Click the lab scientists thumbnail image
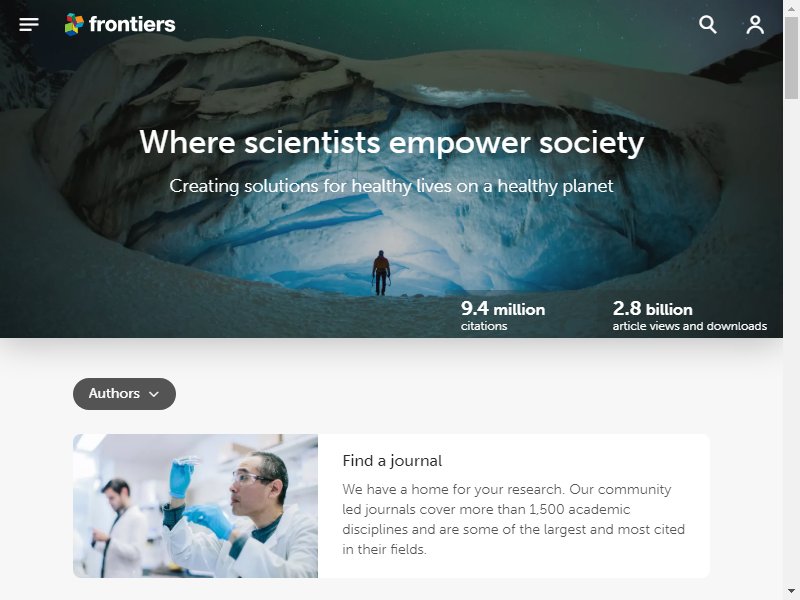This screenshot has width=800, height=600. tap(195, 506)
